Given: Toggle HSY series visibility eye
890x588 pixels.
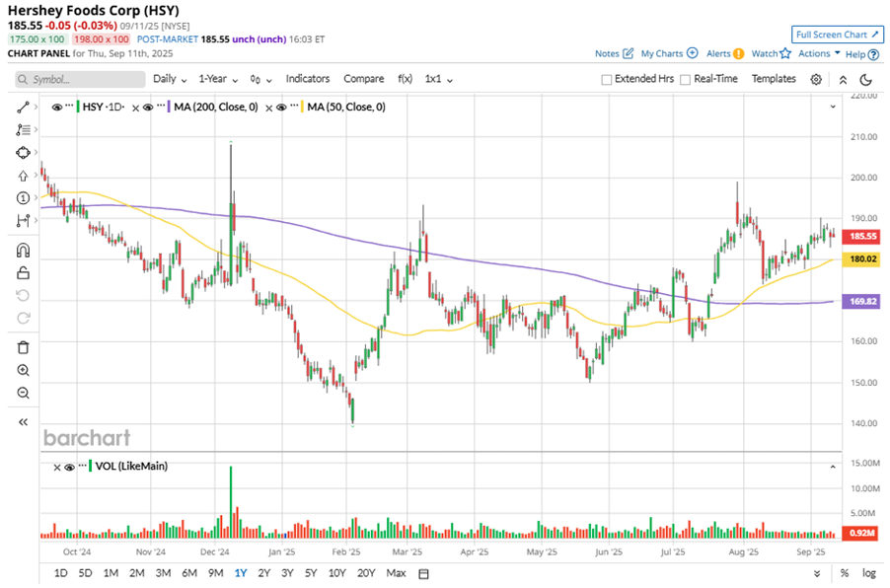Looking at the screenshot, I should point(57,107).
